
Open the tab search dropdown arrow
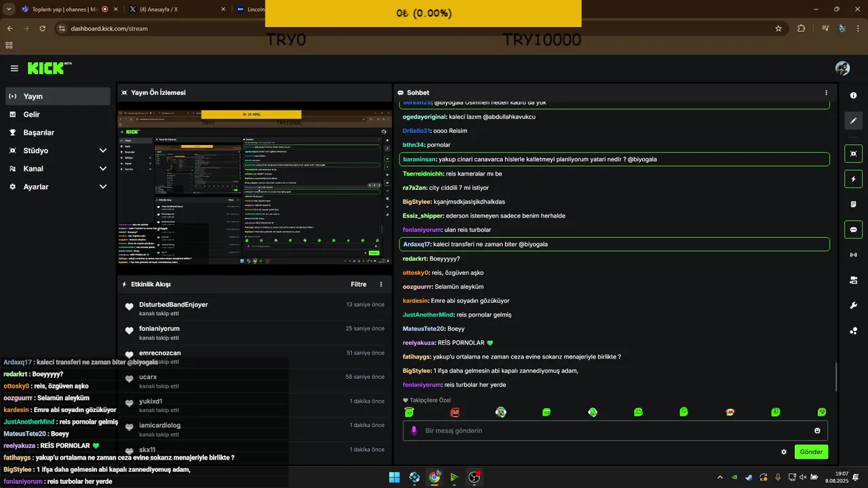tap(9, 9)
